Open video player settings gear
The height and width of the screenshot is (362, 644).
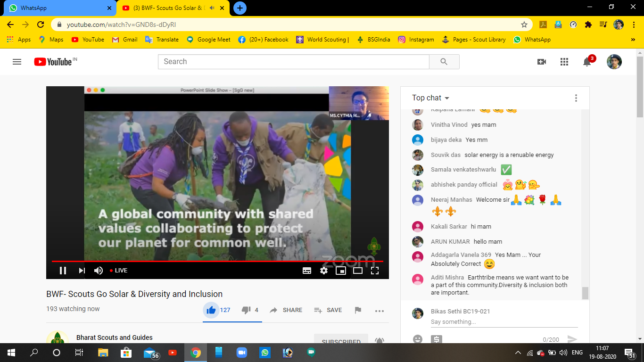click(324, 271)
